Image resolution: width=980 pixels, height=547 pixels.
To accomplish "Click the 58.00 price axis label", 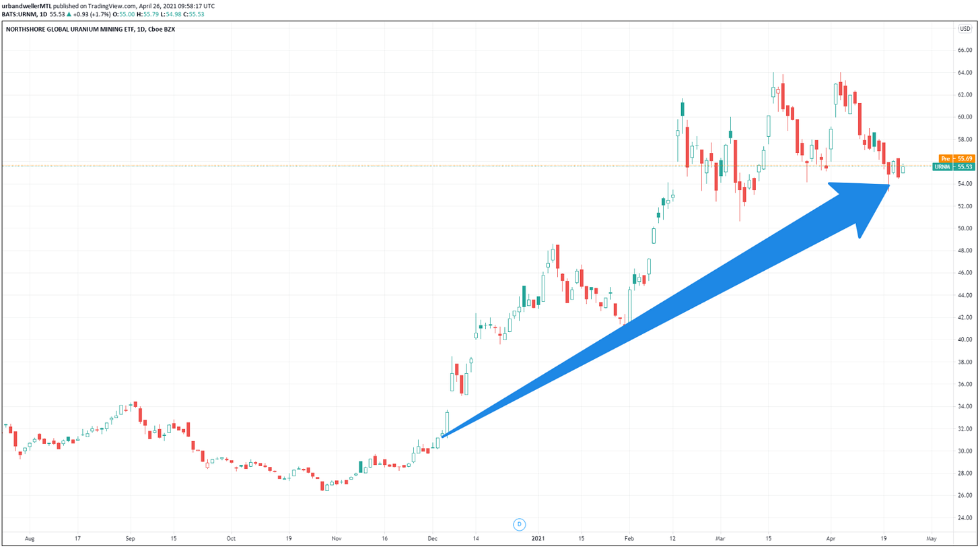I will [x=965, y=139].
